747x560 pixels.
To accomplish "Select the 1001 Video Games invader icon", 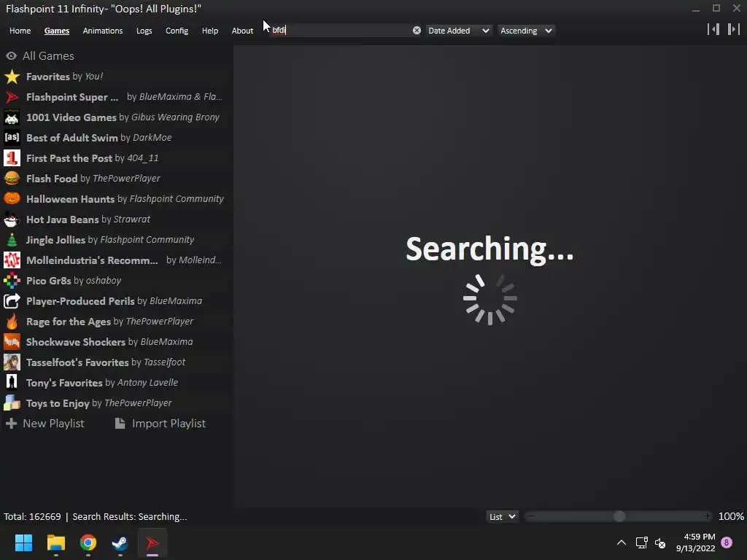I will [x=12, y=117].
